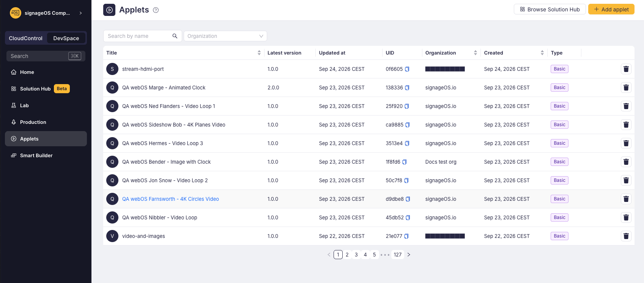Click the sidebar Search box
This screenshot has width=644, height=283.
[x=46, y=56]
